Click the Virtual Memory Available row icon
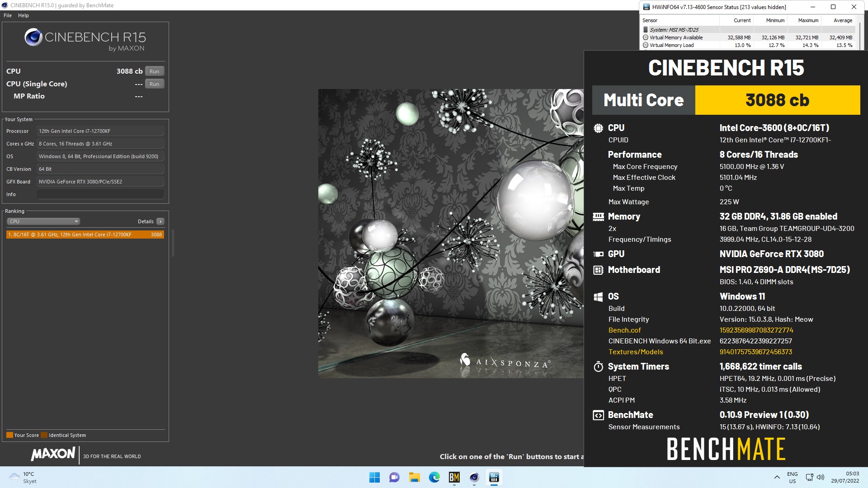 646,38
